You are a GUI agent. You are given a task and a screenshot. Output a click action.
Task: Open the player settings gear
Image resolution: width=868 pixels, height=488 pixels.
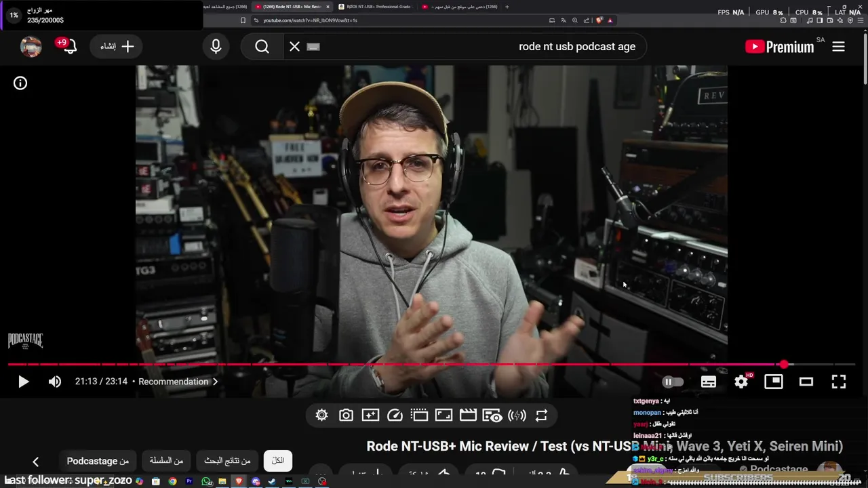(x=741, y=382)
